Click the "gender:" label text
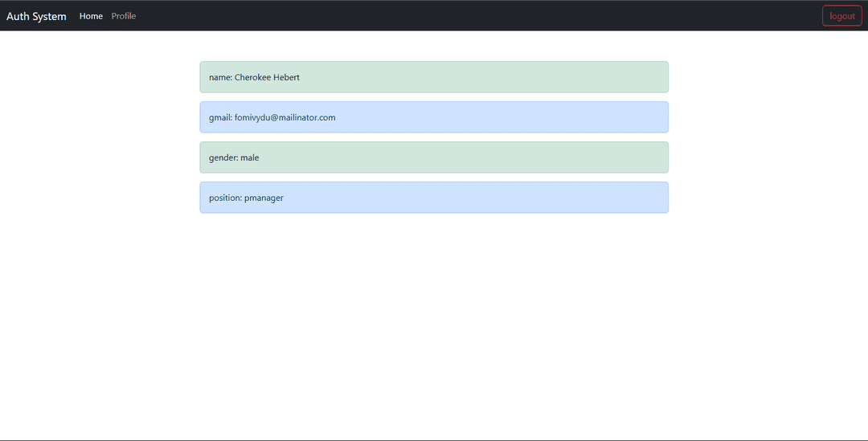 point(223,157)
